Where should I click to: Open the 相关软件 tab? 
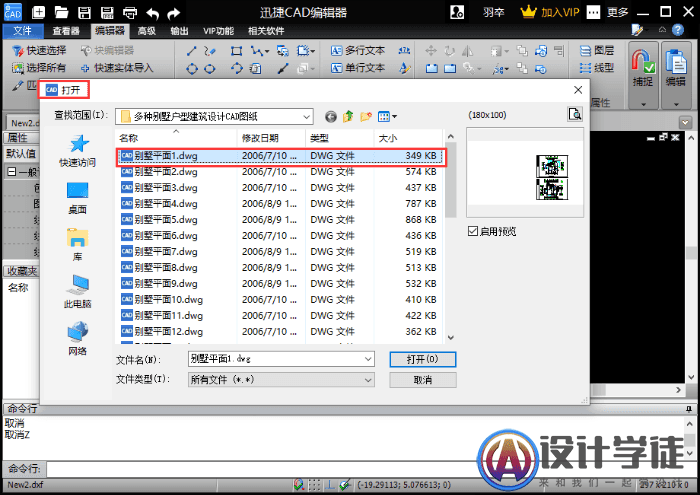point(266,30)
